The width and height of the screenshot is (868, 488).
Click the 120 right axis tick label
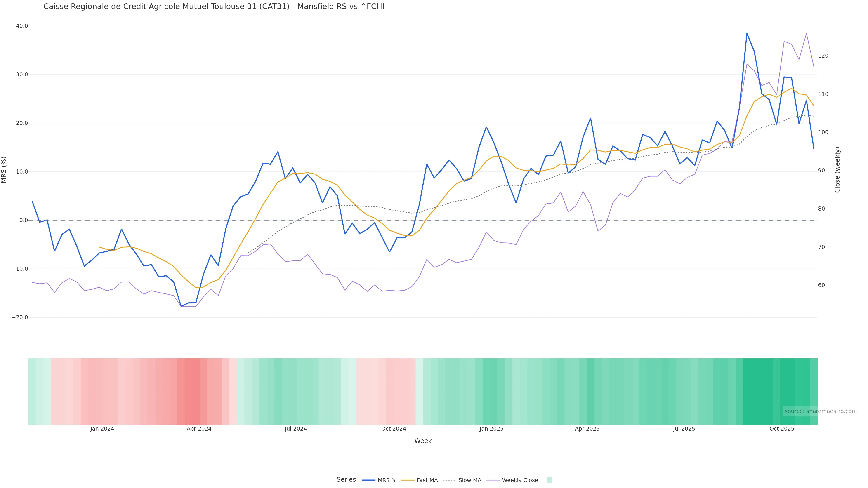coord(823,56)
